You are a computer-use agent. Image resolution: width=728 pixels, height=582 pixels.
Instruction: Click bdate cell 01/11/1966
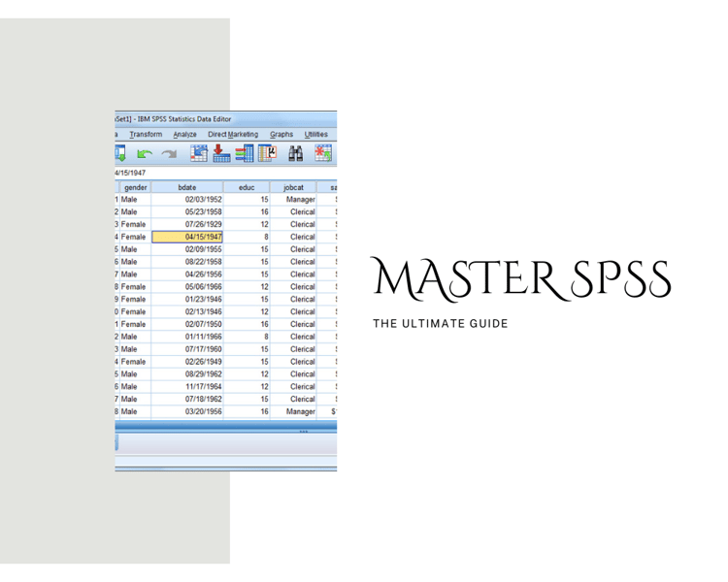point(187,337)
